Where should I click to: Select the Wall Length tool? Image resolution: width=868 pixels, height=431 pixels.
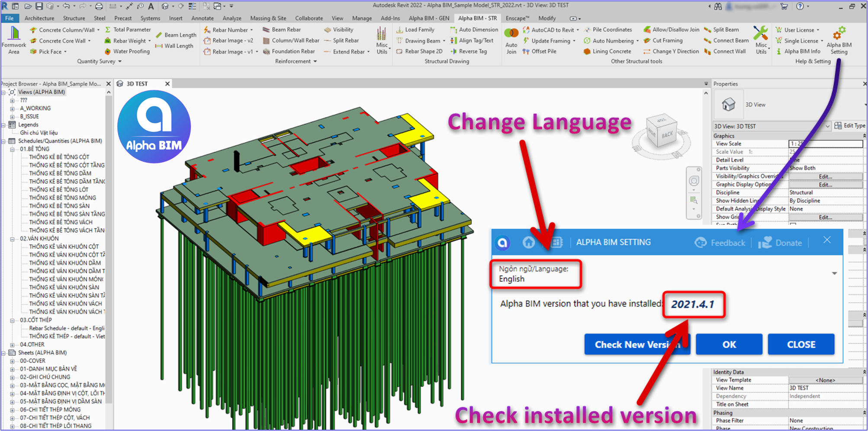(174, 46)
